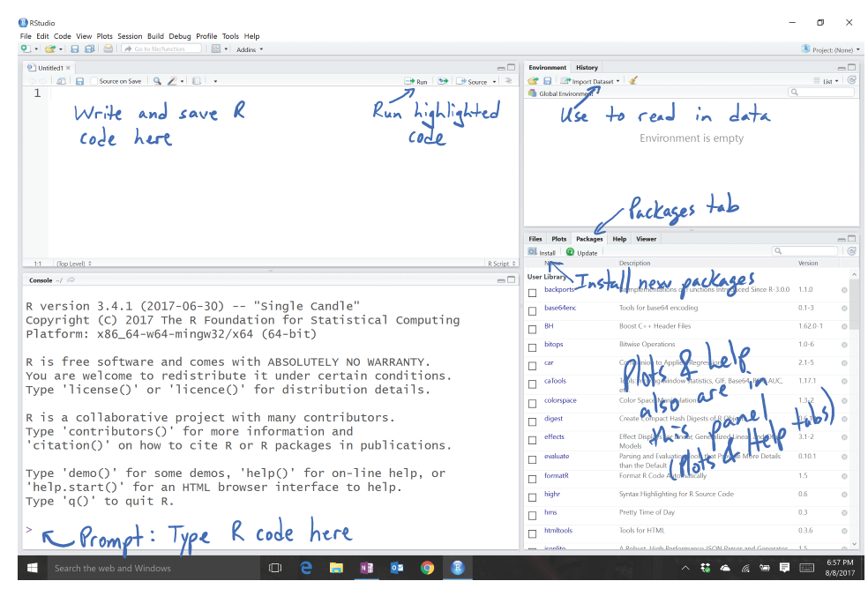Check the hms package checkbox
This screenshot has height=596, width=868.
[533, 515]
